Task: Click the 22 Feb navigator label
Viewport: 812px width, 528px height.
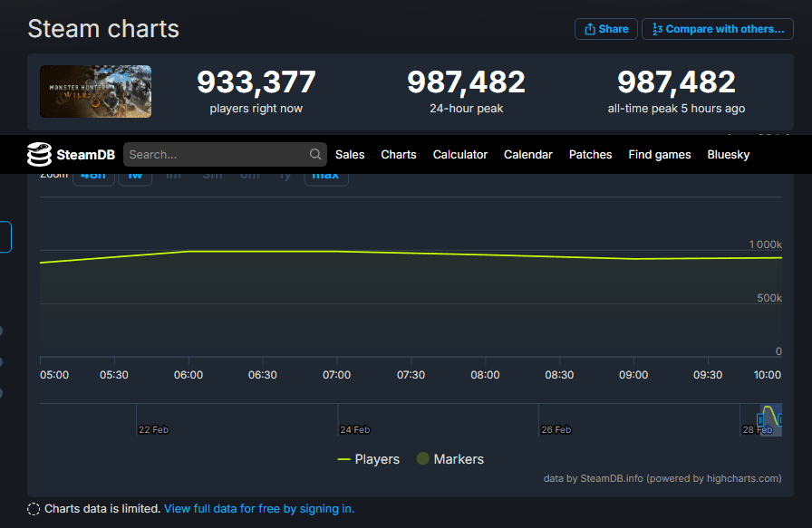Action: tap(153, 429)
